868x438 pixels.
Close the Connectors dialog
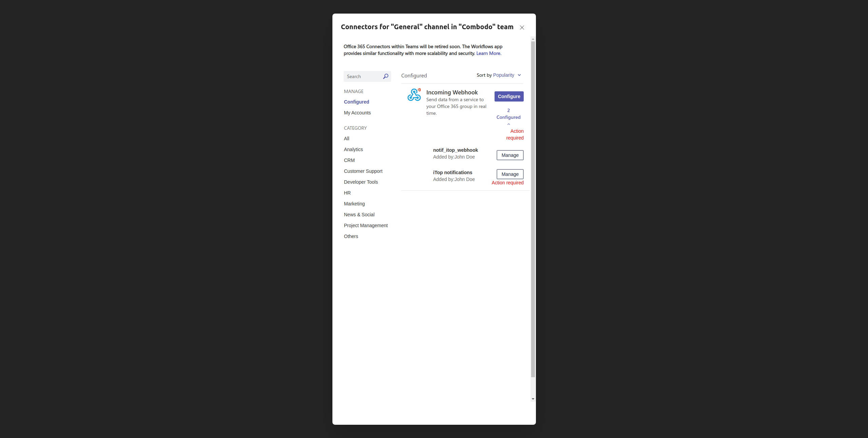pyautogui.click(x=522, y=28)
